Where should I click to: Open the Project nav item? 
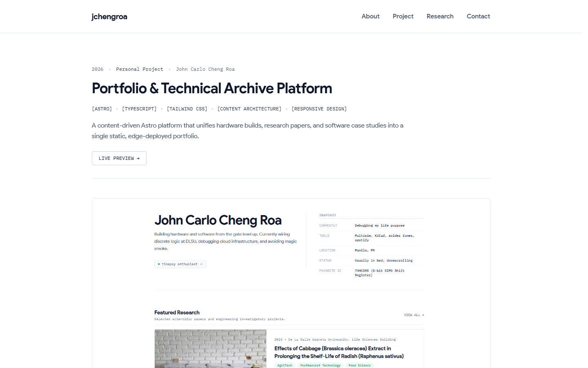point(403,16)
